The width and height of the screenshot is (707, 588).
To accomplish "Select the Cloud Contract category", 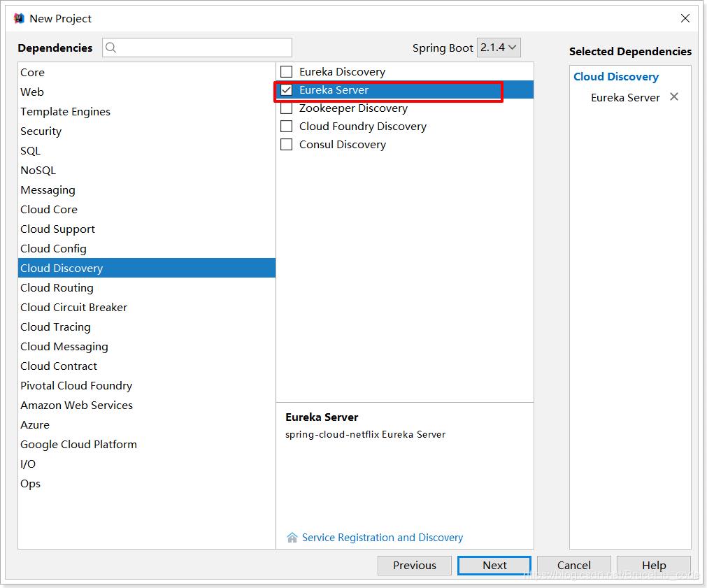I will click(x=147, y=366).
